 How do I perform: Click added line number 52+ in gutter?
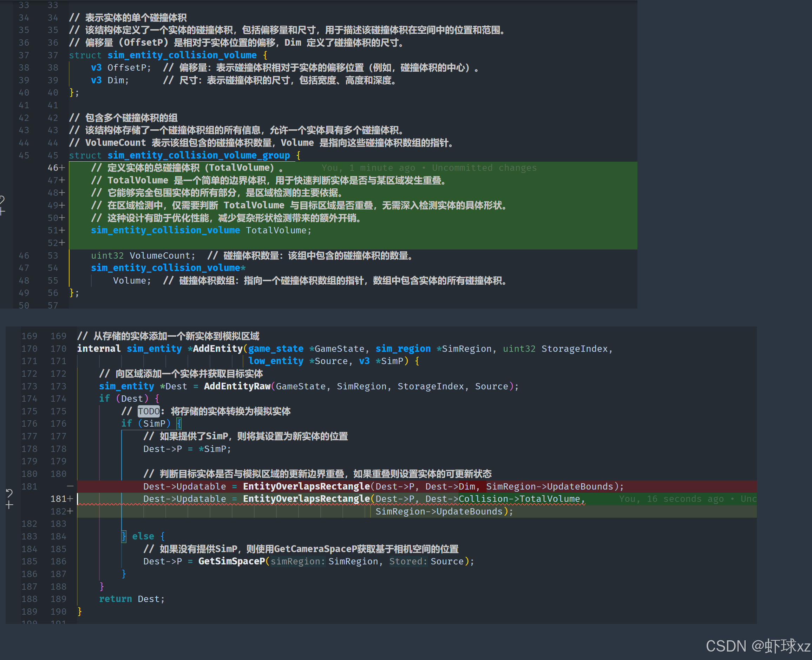tap(56, 242)
